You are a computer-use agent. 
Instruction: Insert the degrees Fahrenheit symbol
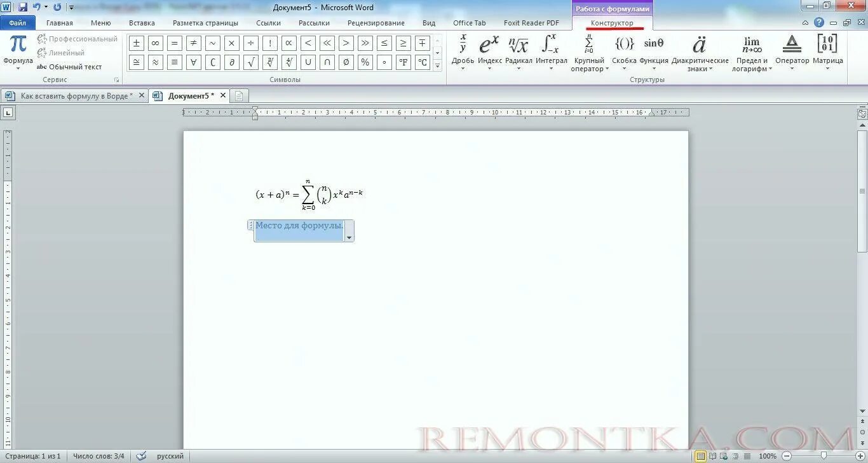click(403, 62)
